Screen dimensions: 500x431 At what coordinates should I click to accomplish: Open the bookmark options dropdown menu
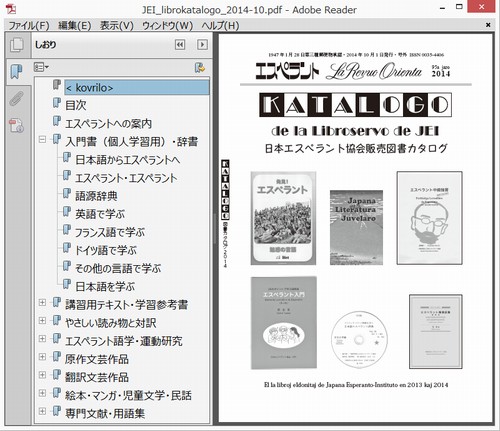point(41,67)
